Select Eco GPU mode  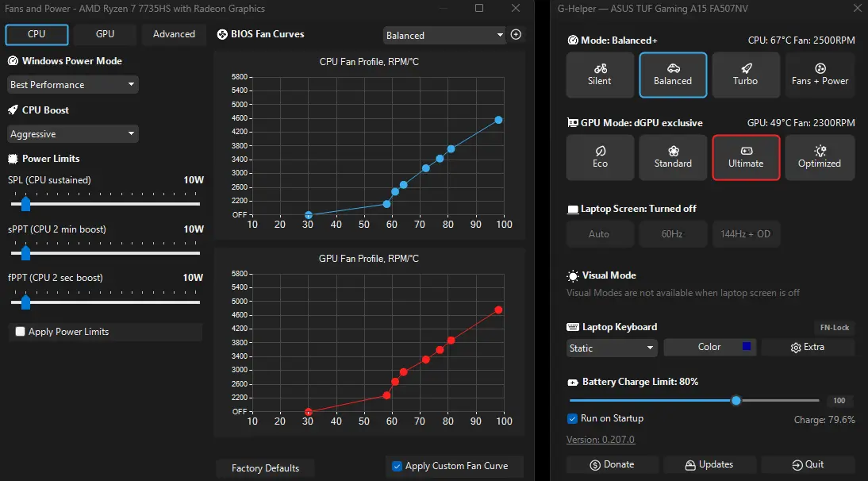click(x=600, y=157)
